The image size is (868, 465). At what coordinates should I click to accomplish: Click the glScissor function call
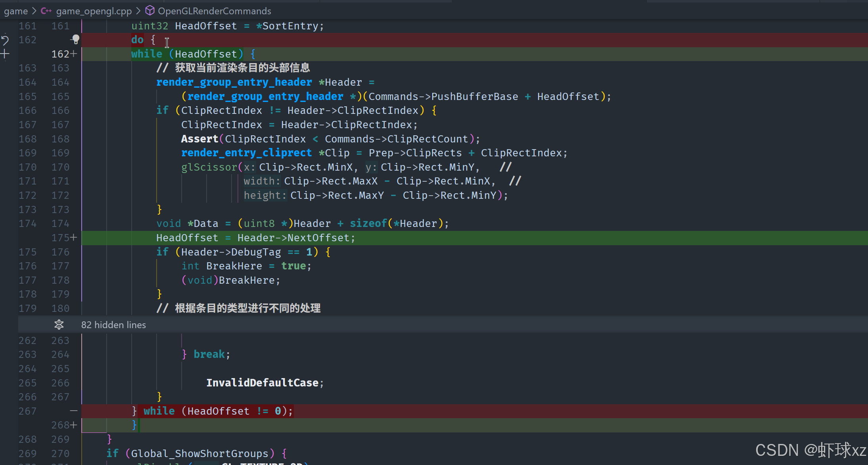[209, 167]
